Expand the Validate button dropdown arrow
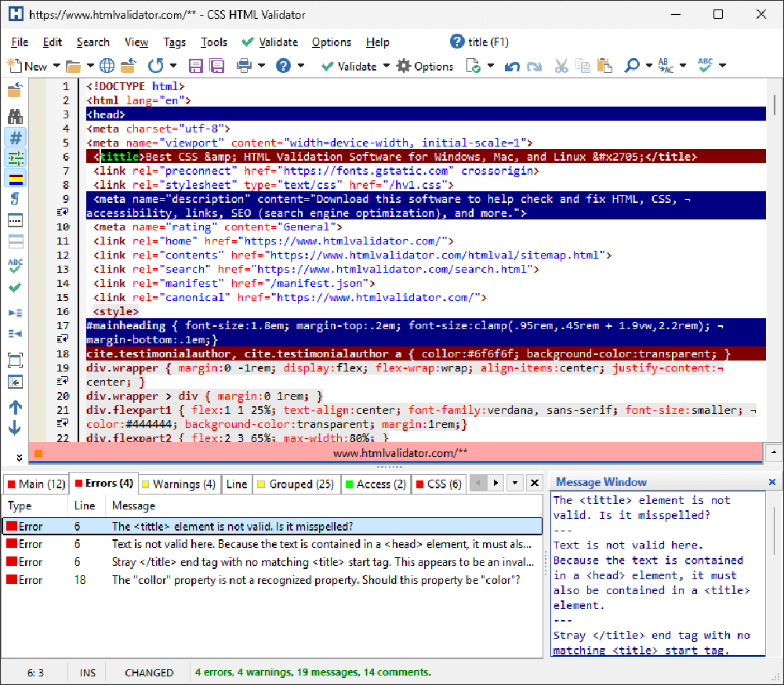The image size is (784, 685). coord(386,67)
